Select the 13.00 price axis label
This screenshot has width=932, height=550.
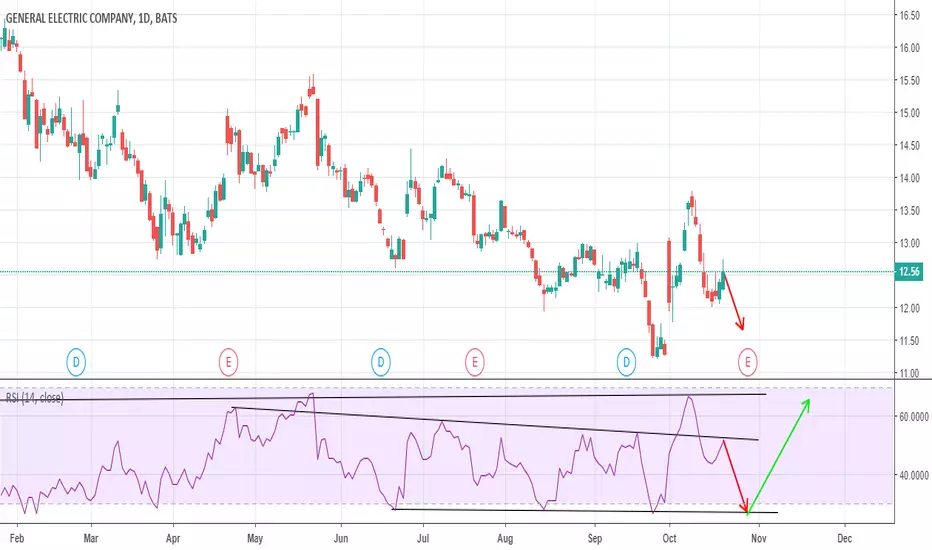click(909, 243)
